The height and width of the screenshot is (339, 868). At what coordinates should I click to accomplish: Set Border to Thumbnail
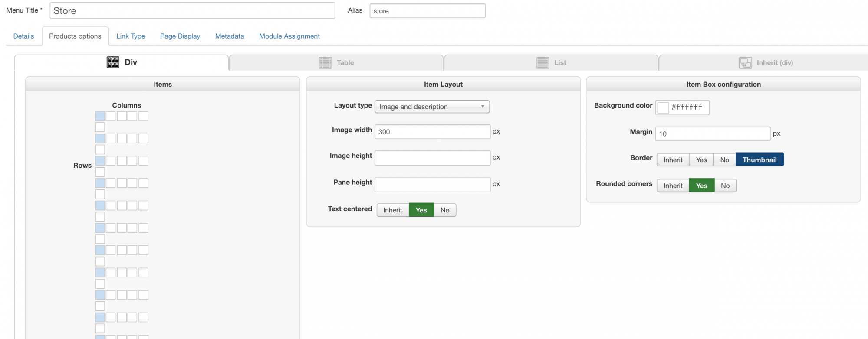click(x=759, y=160)
